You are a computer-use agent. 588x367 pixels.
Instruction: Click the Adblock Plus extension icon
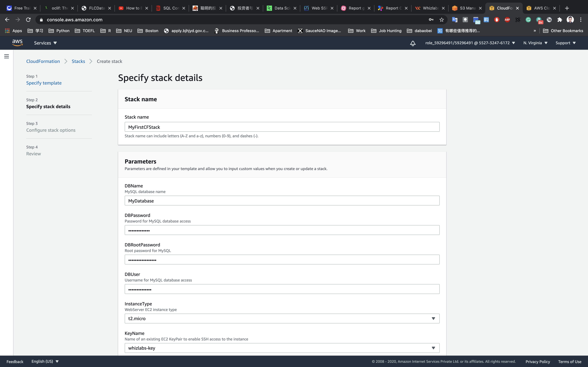pos(507,20)
